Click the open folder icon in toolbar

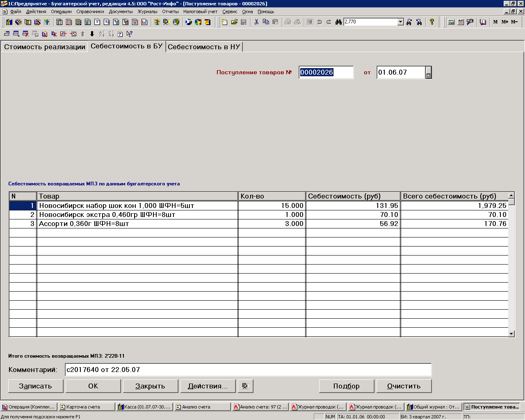[234, 22]
